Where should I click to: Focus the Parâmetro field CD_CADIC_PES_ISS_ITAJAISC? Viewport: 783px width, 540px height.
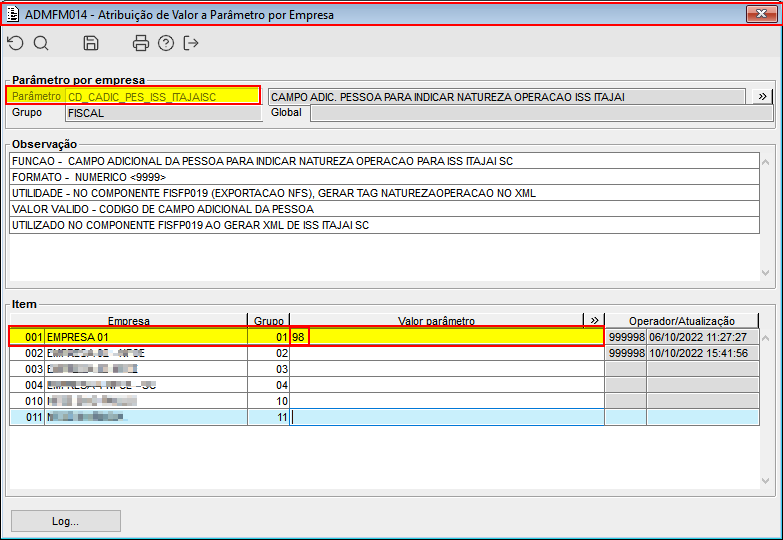[x=162, y=96]
